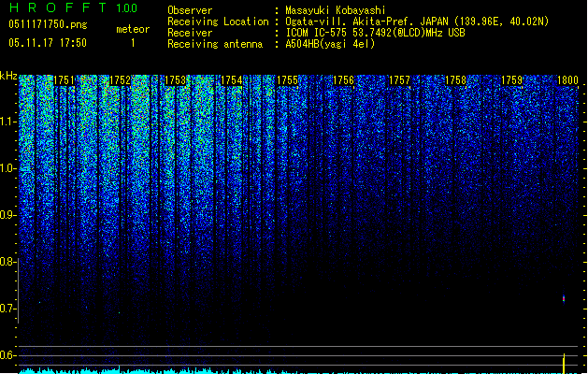Click the 0.8 frequency axis label
The width and height of the screenshot is (588, 374).
(x=7, y=262)
